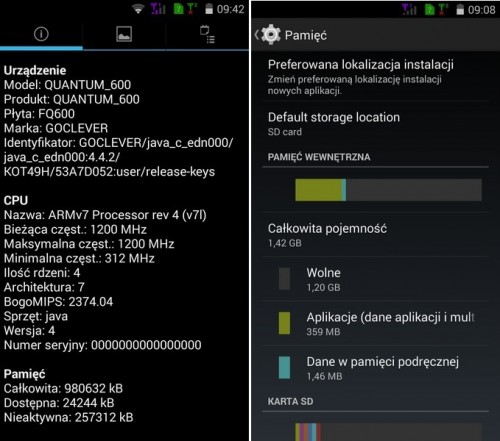Screen dimensions: 500x441
Task: Tap the gray Wolne color swatch
Action: click(284, 279)
